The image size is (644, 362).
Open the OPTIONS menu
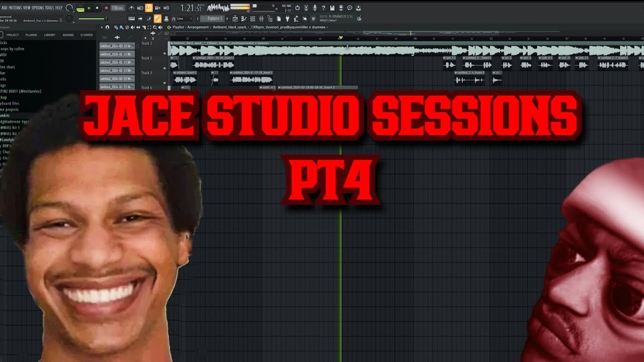(x=38, y=8)
